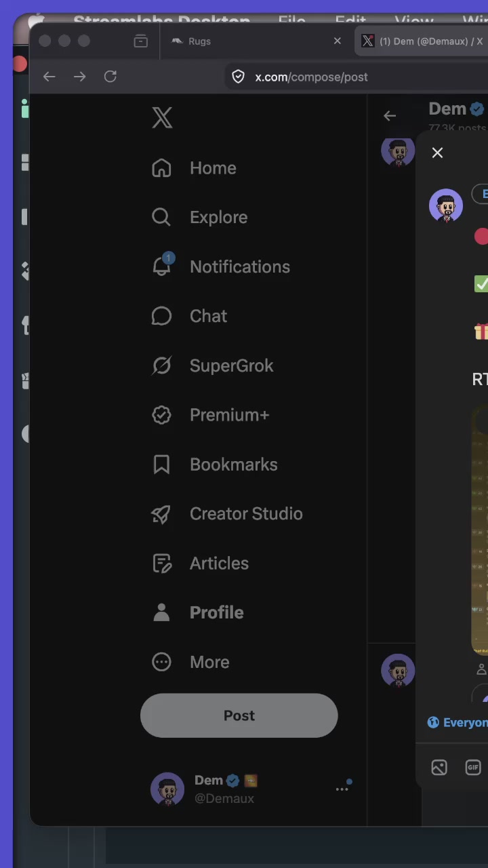Click the Creator Studio rocket icon
This screenshot has width=488, height=868.
161,514
